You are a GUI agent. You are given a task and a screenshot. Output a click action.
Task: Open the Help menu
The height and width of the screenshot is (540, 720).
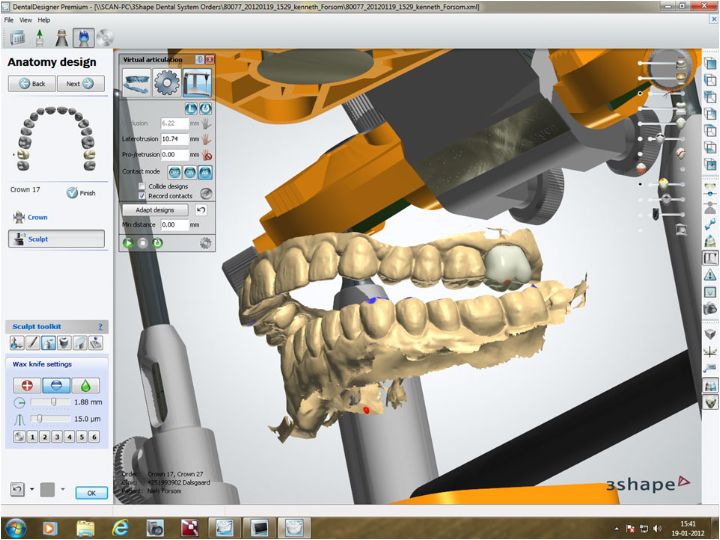[x=44, y=20]
